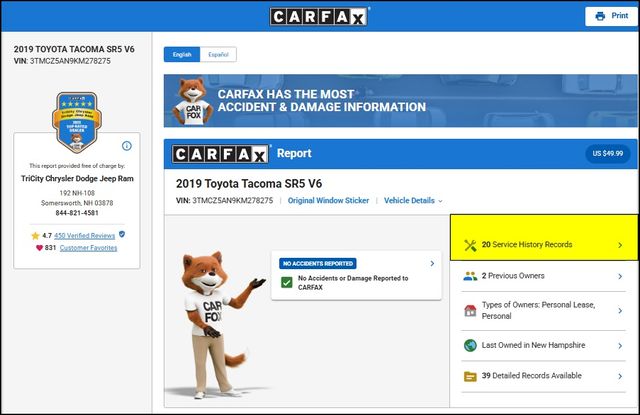Click the TriCity Chrysler Dodge Jeep Ram name
The height and width of the screenshot is (415, 640).
pyautogui.click(x=77, y=178)
